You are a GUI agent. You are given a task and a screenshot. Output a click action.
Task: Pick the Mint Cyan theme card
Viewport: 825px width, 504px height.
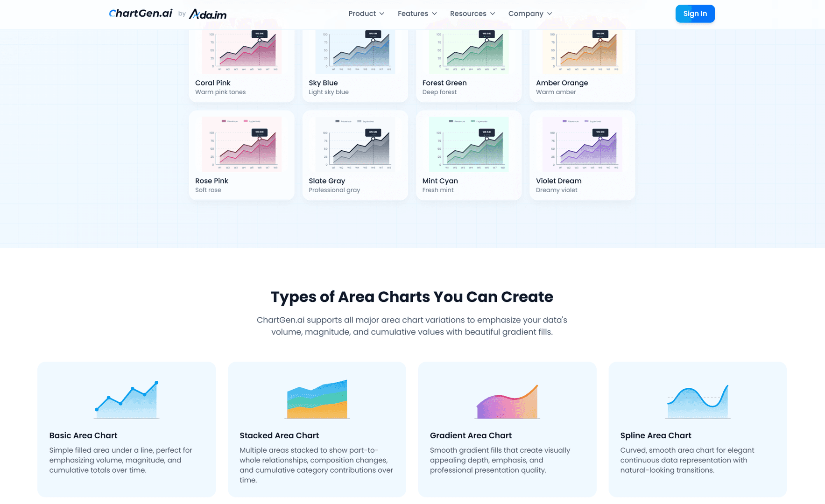coord(468,145)
